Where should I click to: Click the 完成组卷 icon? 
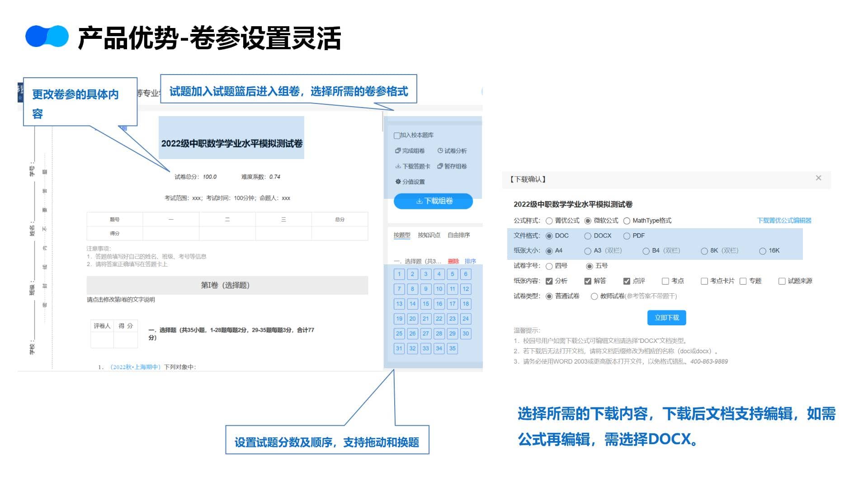coord(398,151)
